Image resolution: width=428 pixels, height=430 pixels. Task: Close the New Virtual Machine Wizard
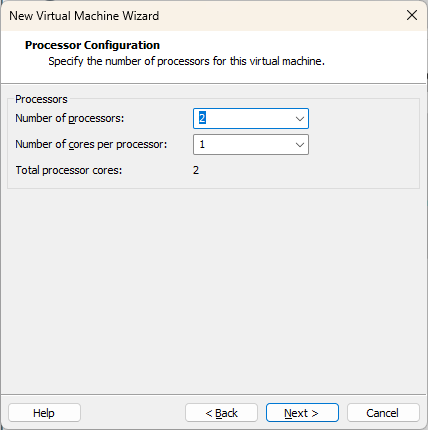click(412, 15)
